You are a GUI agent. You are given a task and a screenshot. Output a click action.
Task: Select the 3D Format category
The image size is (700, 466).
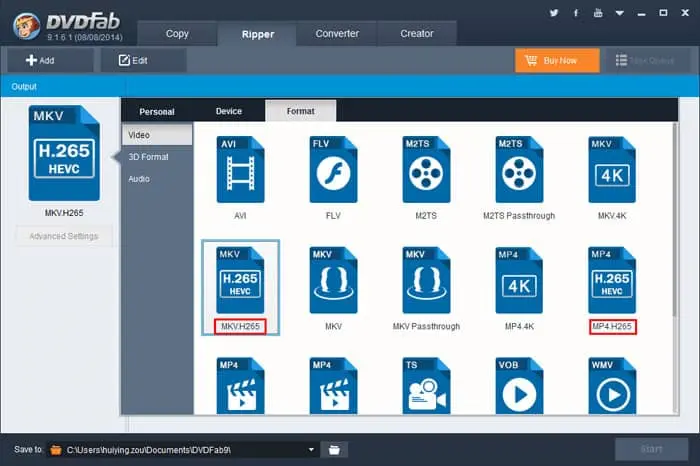click(x=148, y=157)
